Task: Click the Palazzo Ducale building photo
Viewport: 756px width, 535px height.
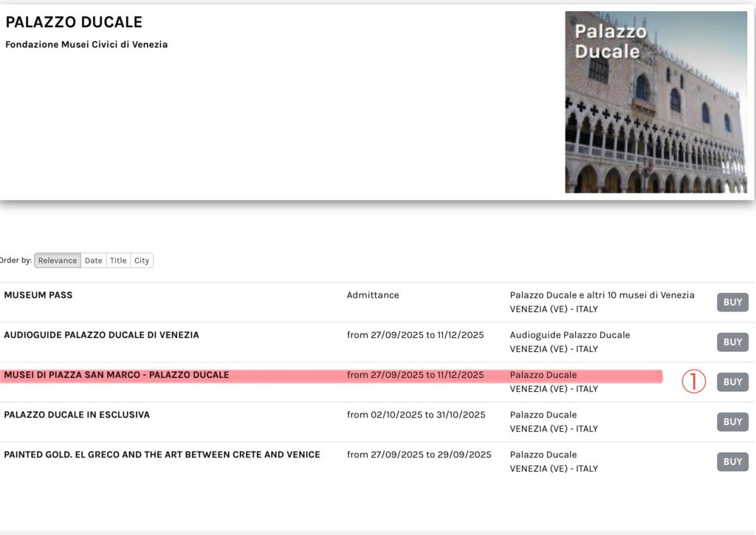Action: pyautogui.click(x=656, y=102)
